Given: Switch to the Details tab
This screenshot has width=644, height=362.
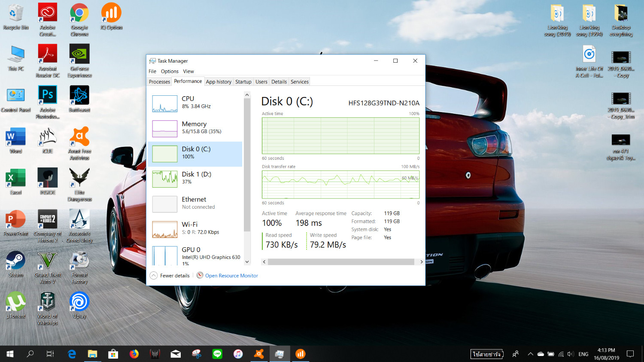Looking at the screenshot, I should [x=279, y=82].
